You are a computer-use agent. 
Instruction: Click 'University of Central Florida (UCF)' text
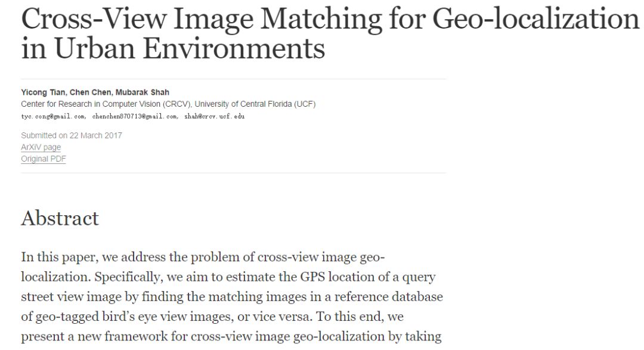click(x=255, y=104)
